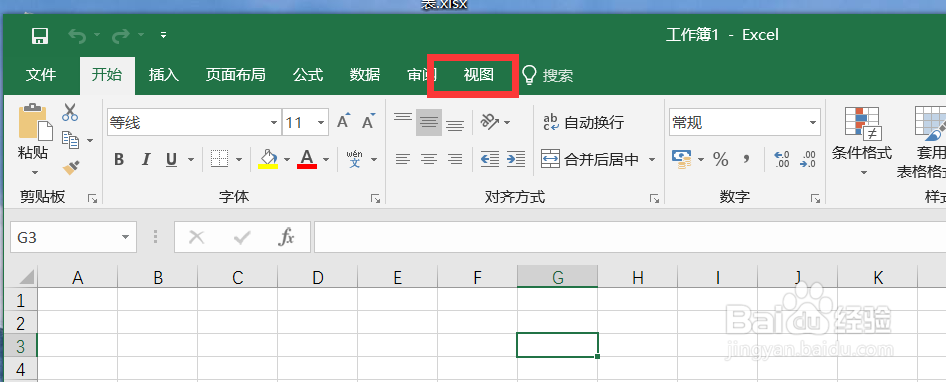Click the Percent Style icon
The width and height of the screenshot is (946, 382).
(720, 159)
